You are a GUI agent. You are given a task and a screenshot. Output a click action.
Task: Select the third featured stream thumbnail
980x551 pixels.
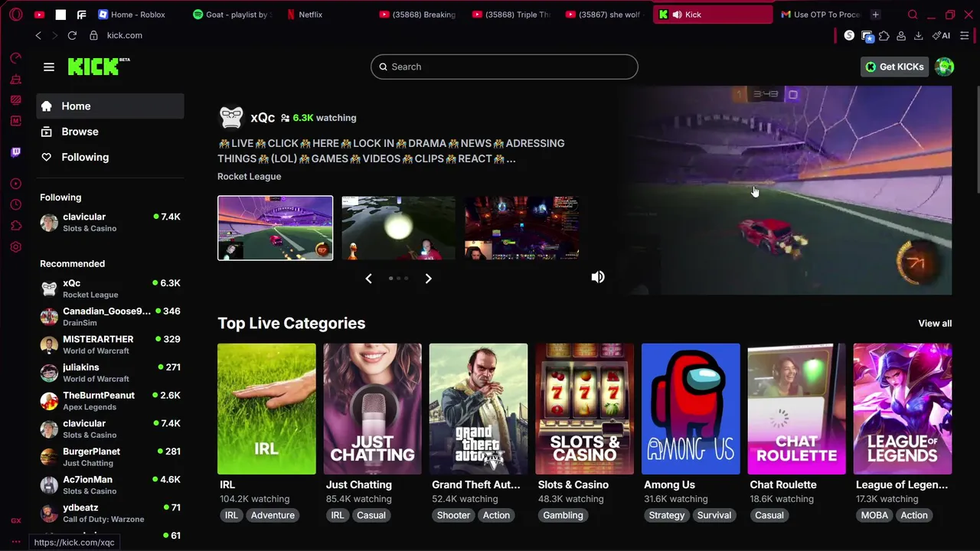(521, 228)
